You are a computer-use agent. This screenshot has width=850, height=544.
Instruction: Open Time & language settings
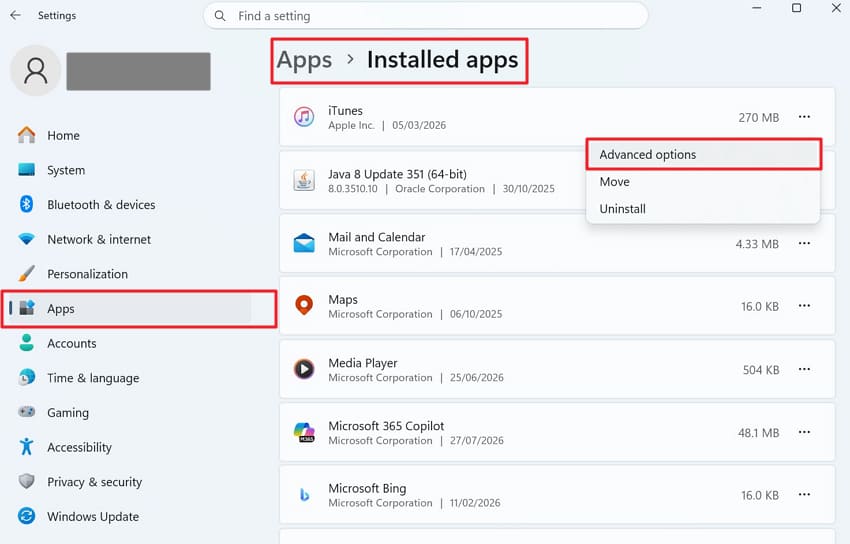tap(93, 378)
